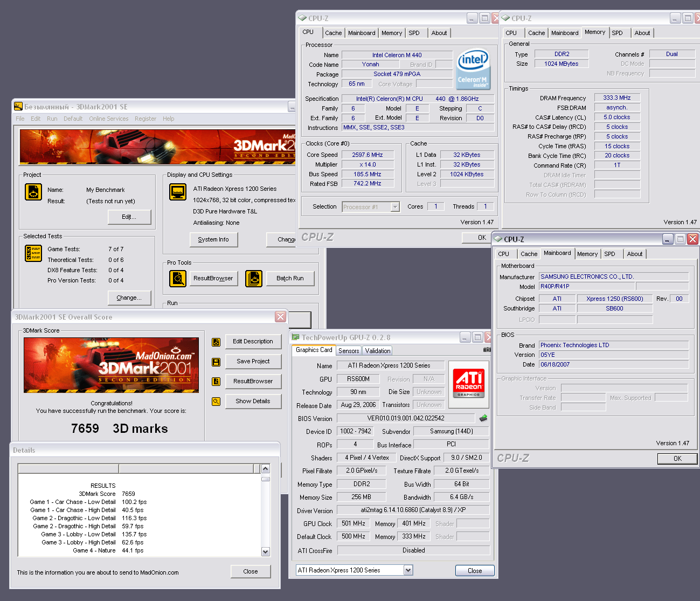Click Close in the Details panel

[x=251, y=571]
